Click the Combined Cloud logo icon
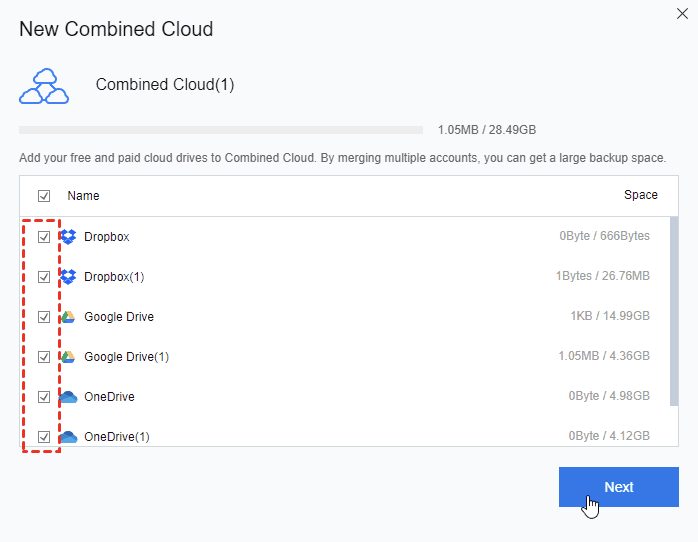Viewport: 698px width, 542px height. [44, 86]
